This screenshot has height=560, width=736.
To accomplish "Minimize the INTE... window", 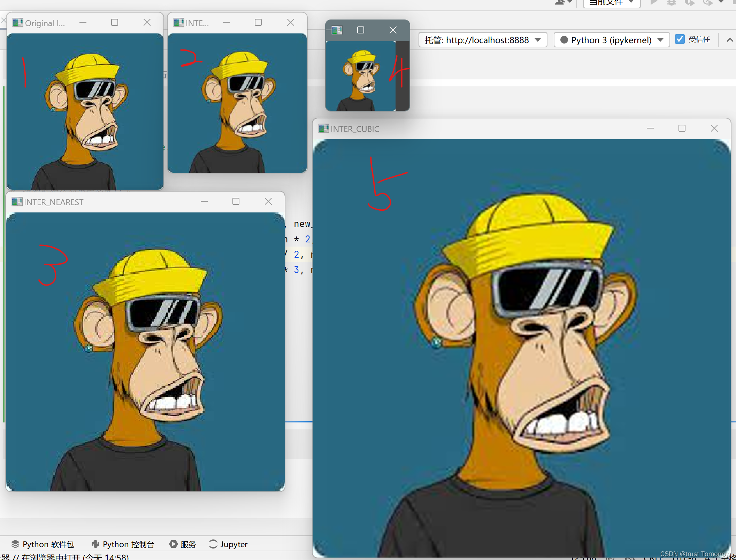I will [x=227, y=22].
